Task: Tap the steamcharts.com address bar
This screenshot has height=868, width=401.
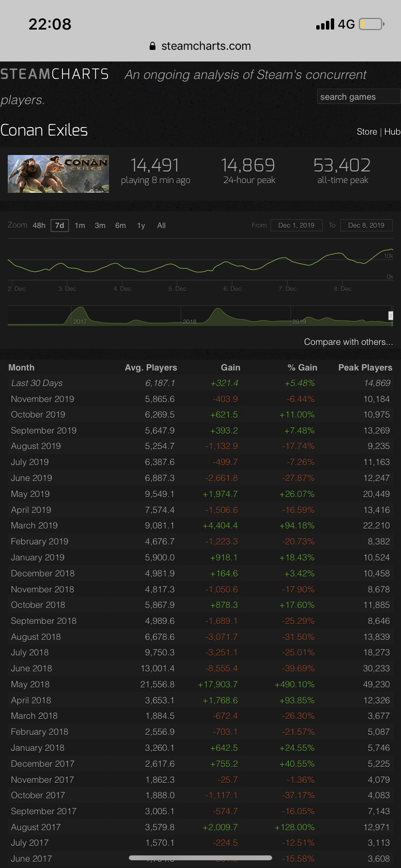Action: click(x=206, y=46)
